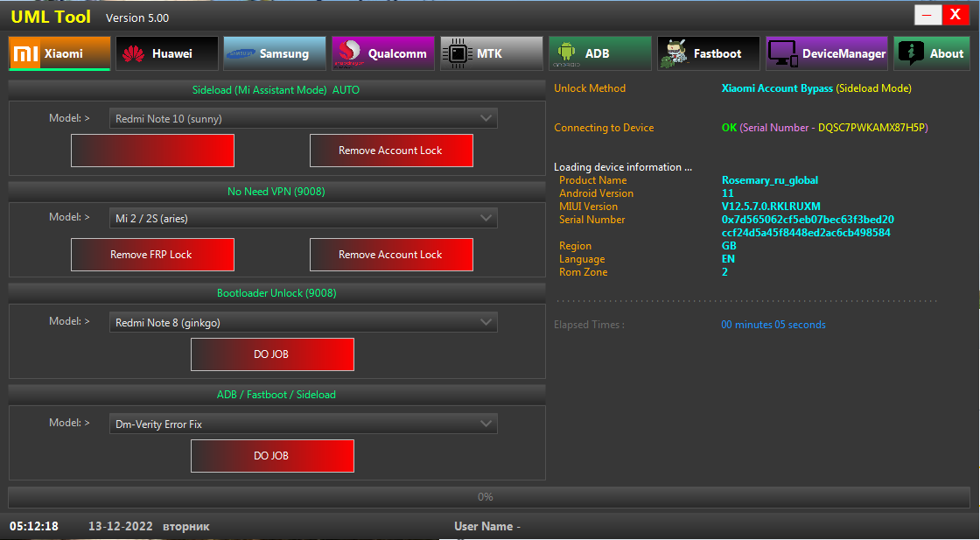Click the Xiaomi Mi logo icon
This screenshot has width=980, height=540.
click(25, 53)
